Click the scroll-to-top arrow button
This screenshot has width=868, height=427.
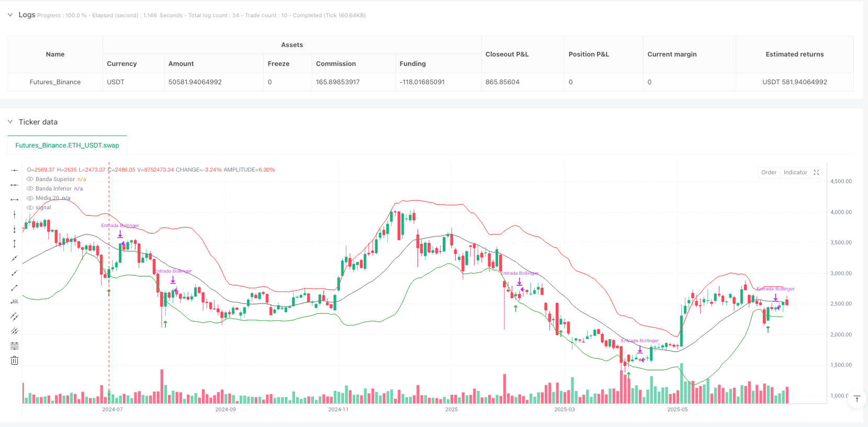(x=857, y=399)
